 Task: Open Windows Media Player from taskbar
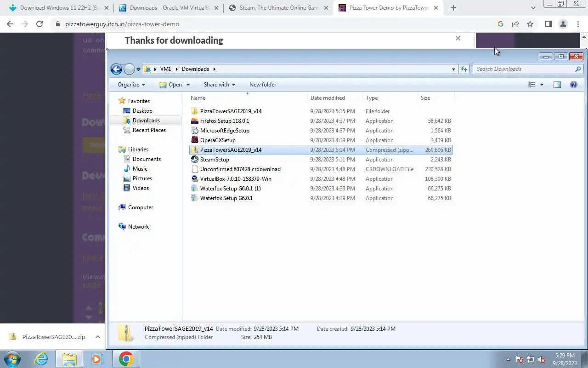pyautogui.click(x=97, y=359)
